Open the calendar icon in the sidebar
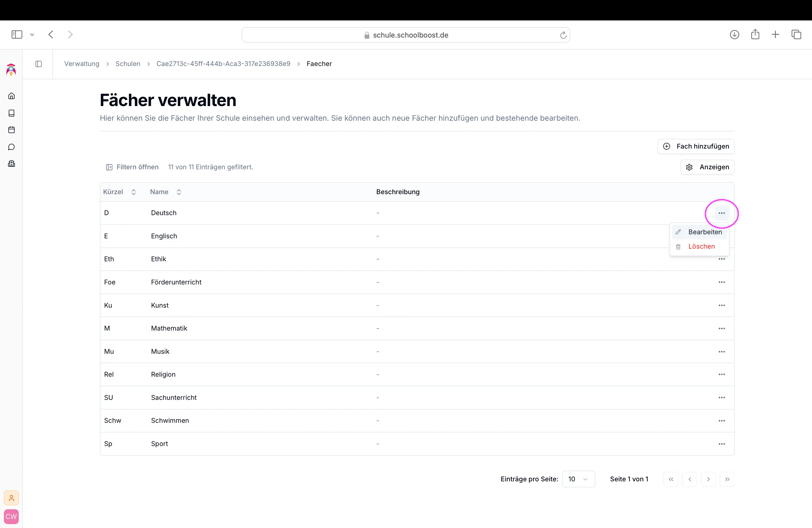The image size is (812, 528). (11, 130)
